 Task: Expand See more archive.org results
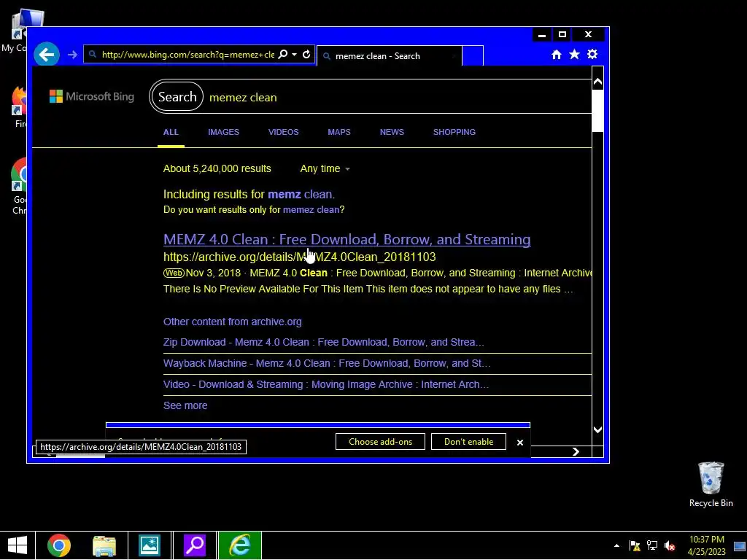click(185, 405)
